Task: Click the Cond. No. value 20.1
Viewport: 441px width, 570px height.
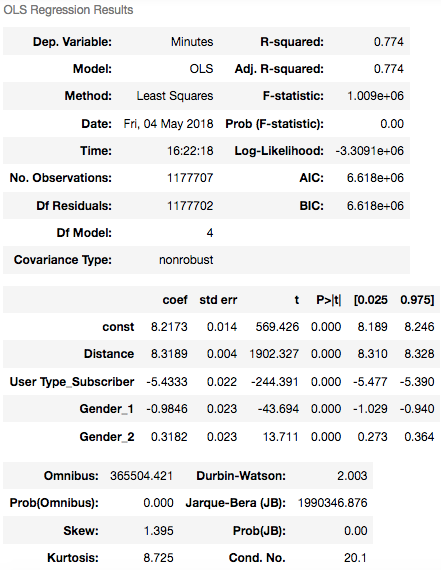Action: [x=355, y=558]
